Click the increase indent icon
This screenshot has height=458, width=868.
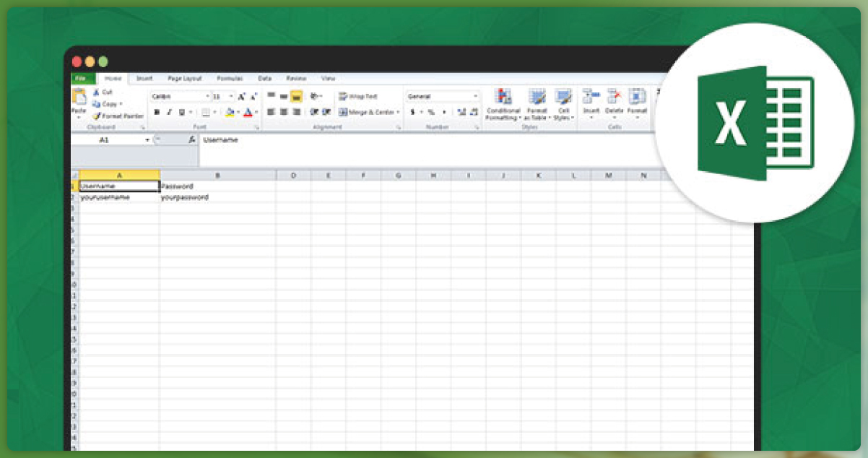[x=326, y=112]
